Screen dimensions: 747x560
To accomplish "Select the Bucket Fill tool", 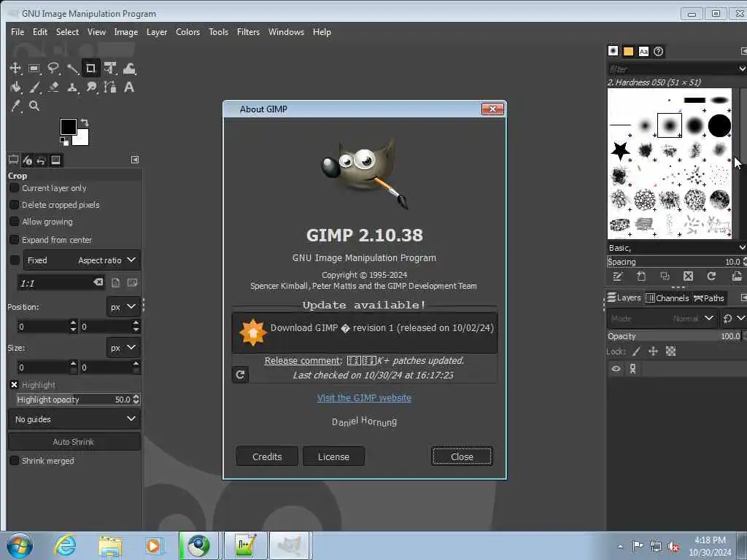I will coord(15,87).
